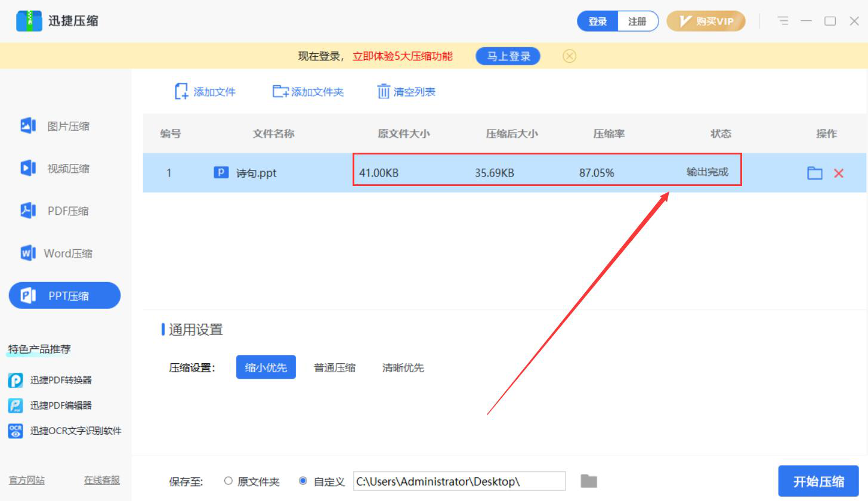
Task: Open output folder for 诗句.ppt row
Action: point(815,173)
